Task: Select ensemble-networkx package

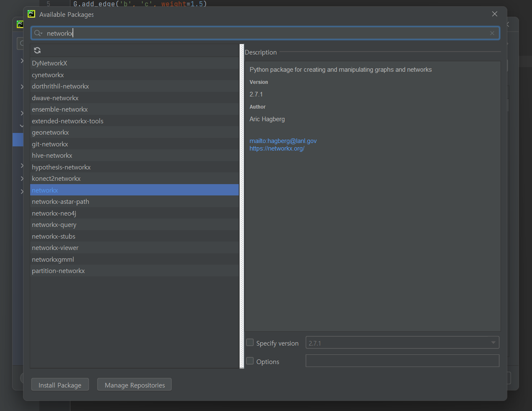Action: tap(134, 109)
